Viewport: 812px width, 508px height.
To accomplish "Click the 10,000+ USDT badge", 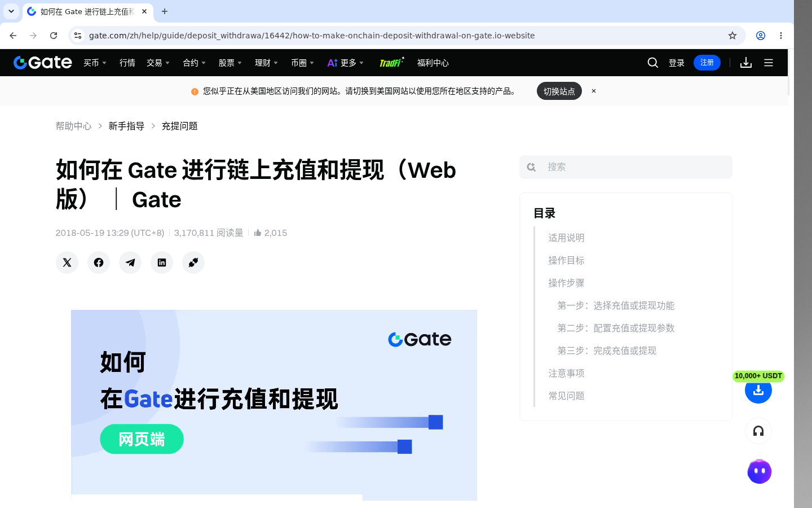I will (758, 376).
